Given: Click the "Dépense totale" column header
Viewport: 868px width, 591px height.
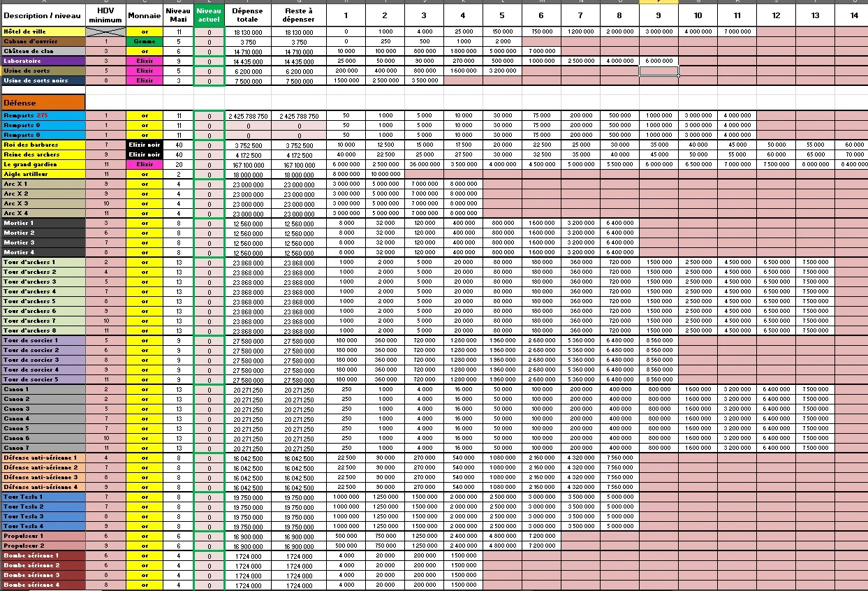Looking at the screenshot, I should pos(247,15).
